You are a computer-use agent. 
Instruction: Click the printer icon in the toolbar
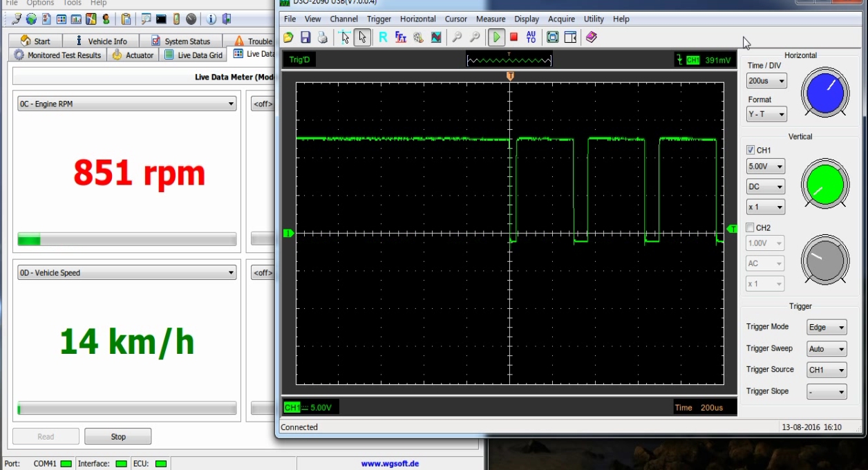click(x=322, y=37)
